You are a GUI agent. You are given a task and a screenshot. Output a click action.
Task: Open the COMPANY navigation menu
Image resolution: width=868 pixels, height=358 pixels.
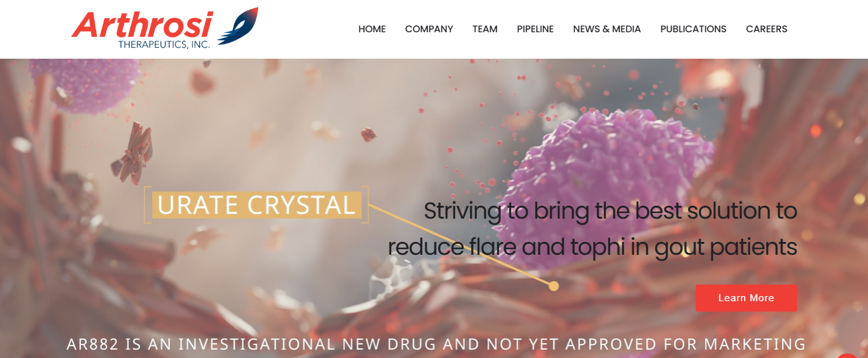pos(429,29)
